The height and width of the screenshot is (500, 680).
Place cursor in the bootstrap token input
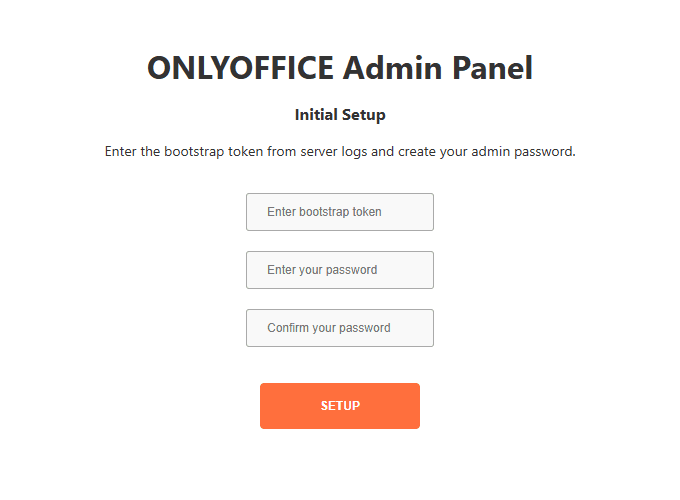click(340, 212)
